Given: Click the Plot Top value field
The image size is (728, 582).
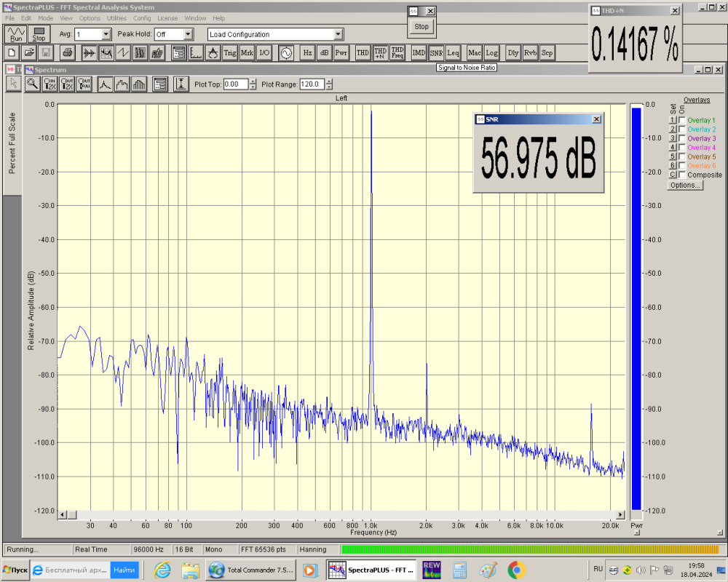Looking at the screenshot, I should click(x=235, y=84).
